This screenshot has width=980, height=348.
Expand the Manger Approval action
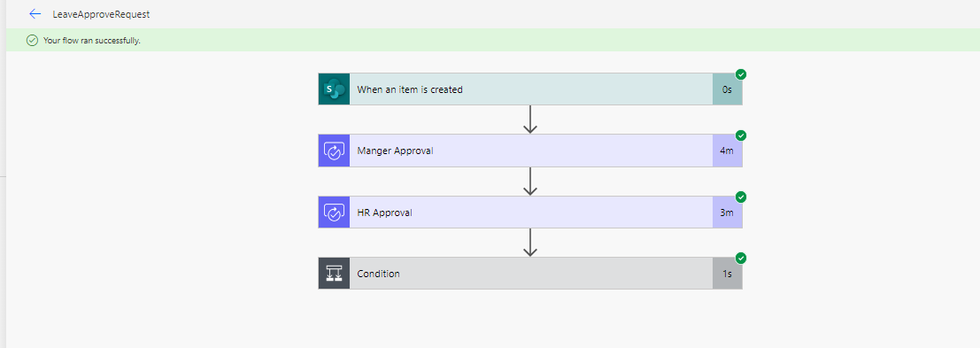click(x=530, y=151)
